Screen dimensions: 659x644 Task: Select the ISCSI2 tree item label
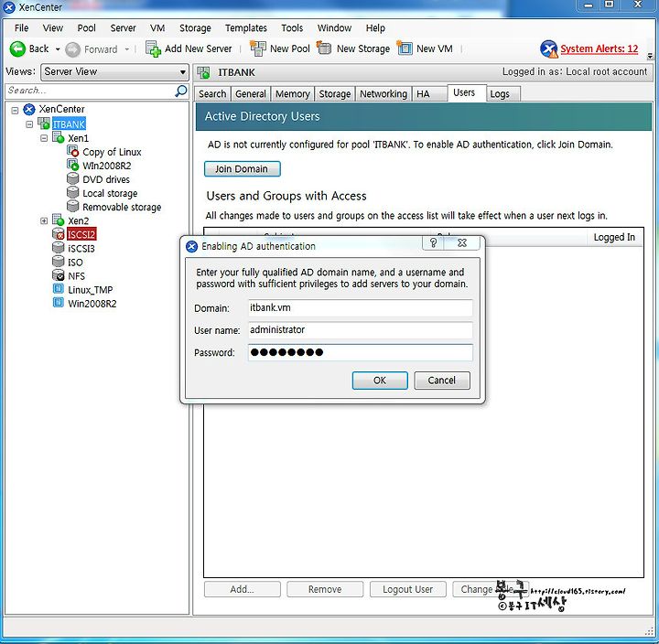81,234
